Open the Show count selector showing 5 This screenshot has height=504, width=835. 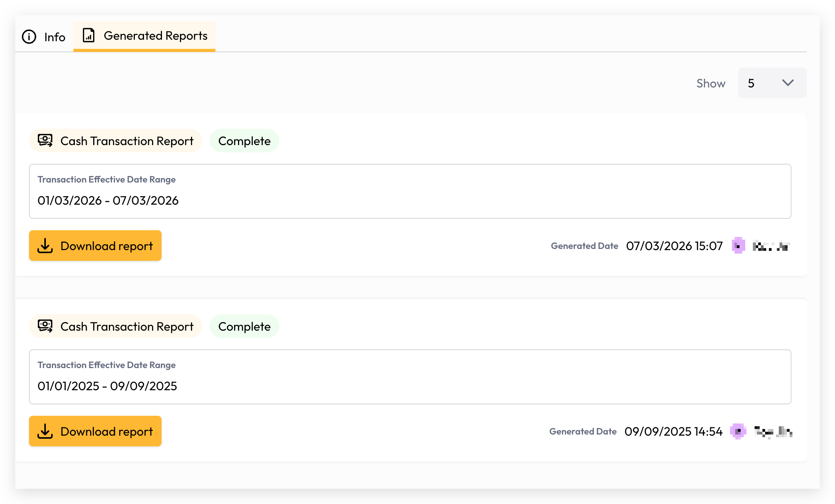[772, 83]
